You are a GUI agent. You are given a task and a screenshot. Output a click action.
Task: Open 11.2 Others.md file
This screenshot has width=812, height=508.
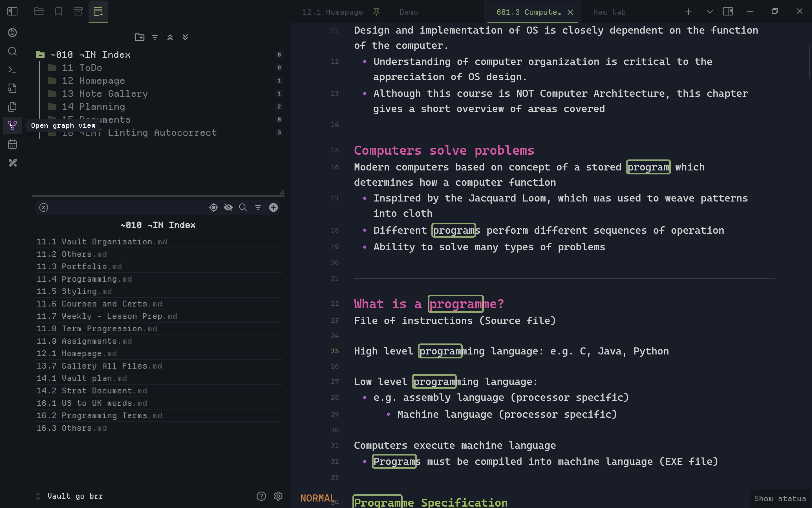coord(159,254)
